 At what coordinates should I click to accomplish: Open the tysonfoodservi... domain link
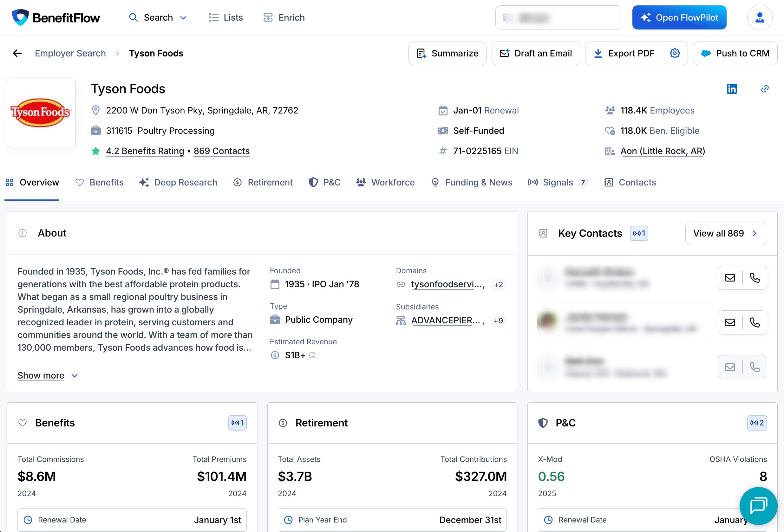point(447,284)
